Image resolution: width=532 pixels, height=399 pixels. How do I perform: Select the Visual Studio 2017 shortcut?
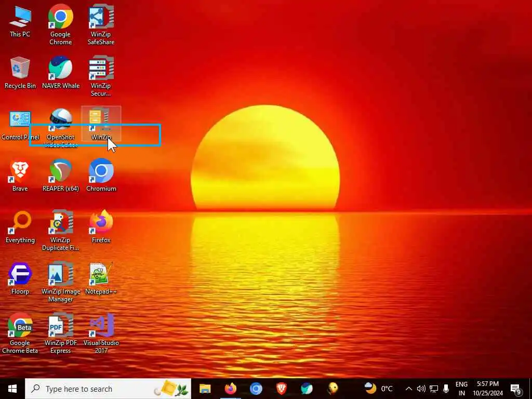101,334
